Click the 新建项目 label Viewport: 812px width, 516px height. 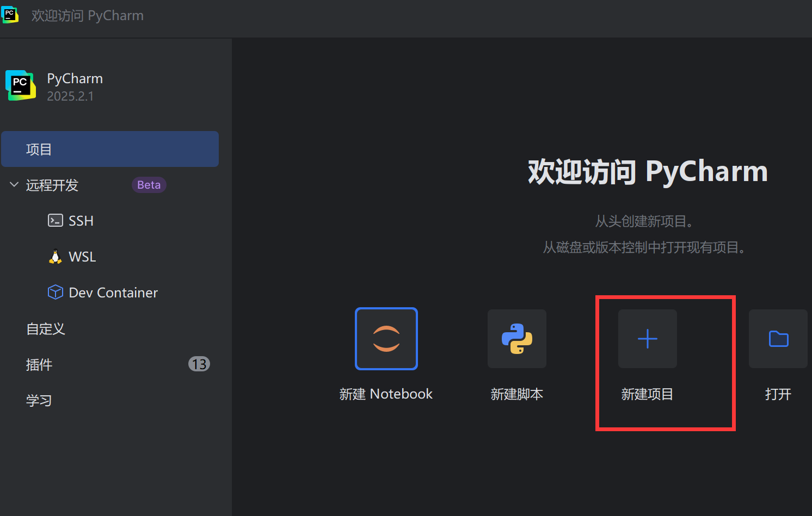point(648,394)
